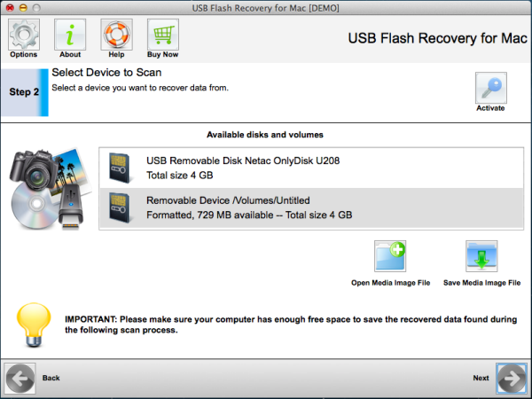Click the Next text label

(481, 378)
